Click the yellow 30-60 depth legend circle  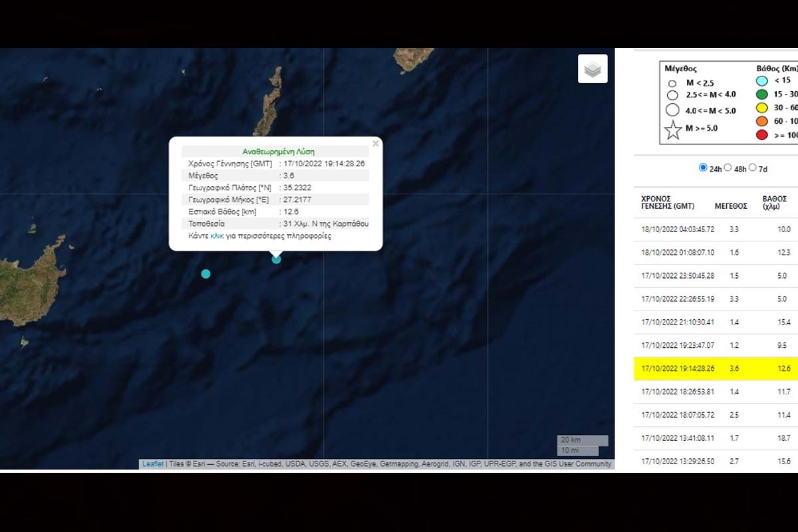763,108
